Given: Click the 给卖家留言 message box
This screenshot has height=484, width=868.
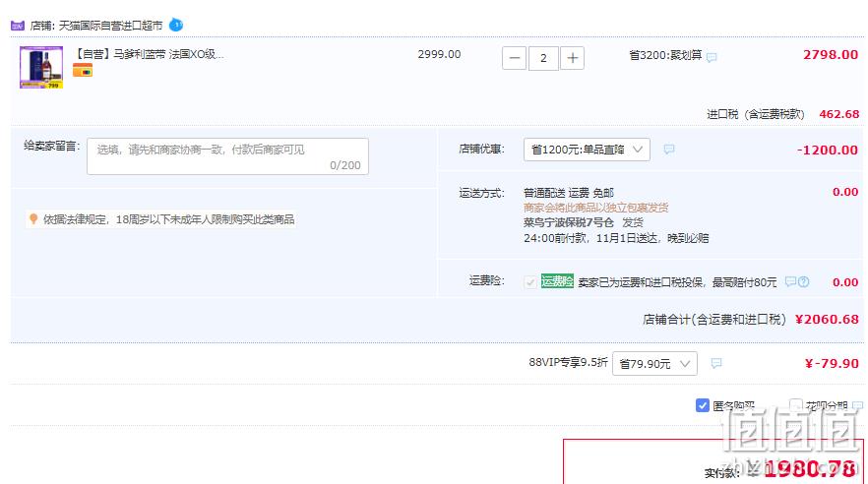Looking at the screenshot, I should (227, 156).
